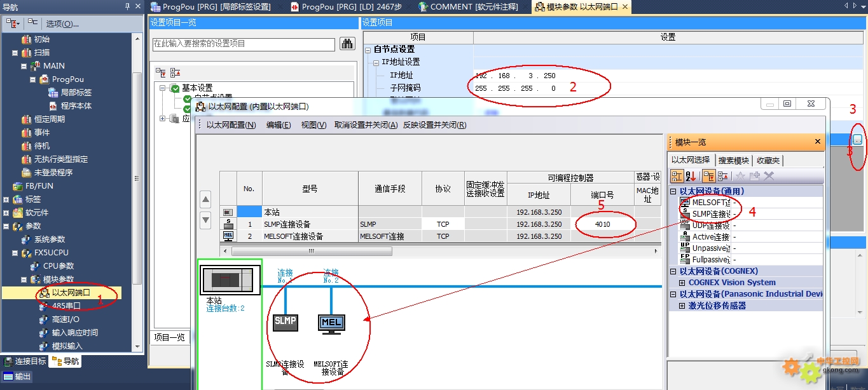Image resolution: width=868 pixels, height=390 pixels.
Task: Collapse the FX5UCPU node in the navigation tree
Action: coord(15,253)
